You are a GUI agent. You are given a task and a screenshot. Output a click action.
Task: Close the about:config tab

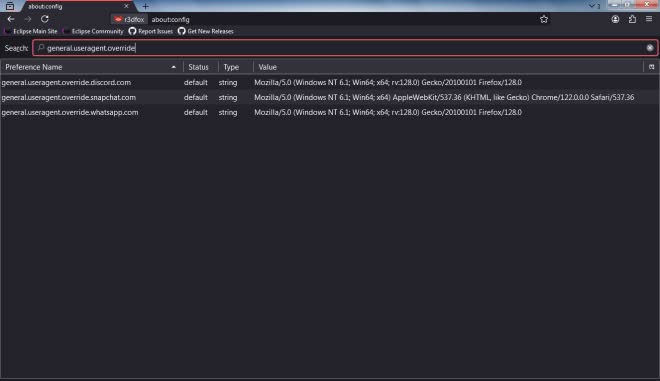(x=126, y=6)
